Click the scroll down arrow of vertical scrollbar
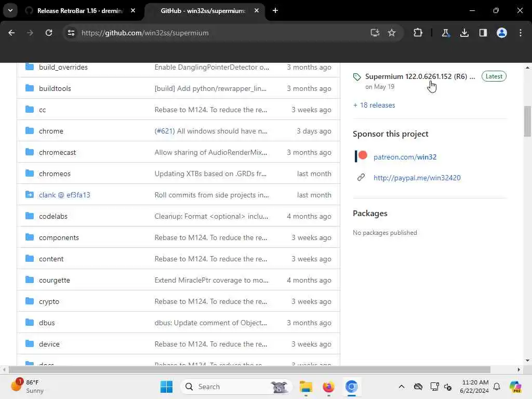Screen dimensions: 532x399 (x=527, y=361)
